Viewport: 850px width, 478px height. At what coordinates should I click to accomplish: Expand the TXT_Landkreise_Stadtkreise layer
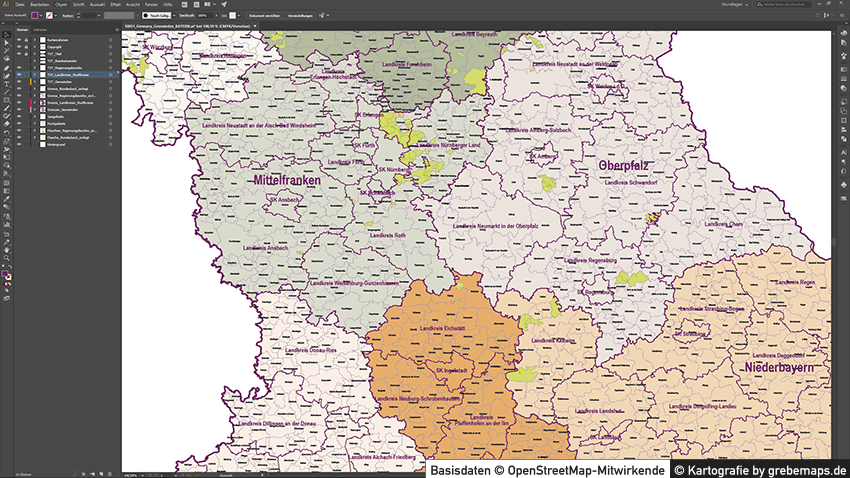tap(35, 75)
